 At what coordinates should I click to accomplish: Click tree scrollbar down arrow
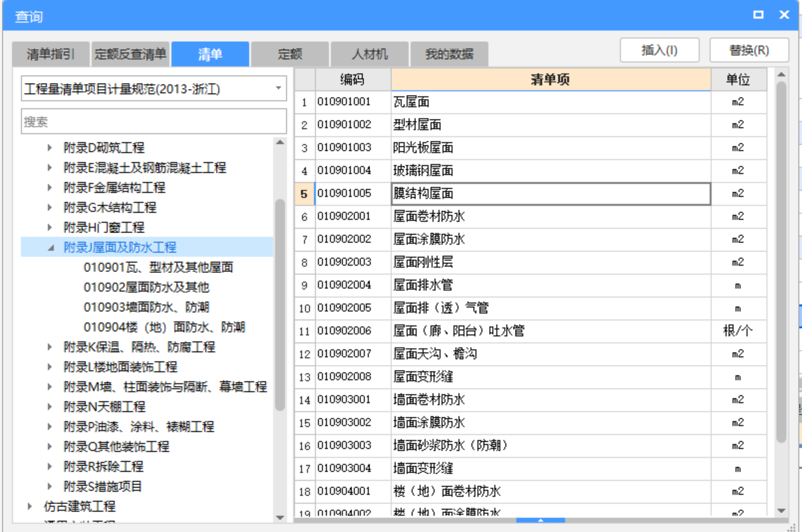click(280, 517)
